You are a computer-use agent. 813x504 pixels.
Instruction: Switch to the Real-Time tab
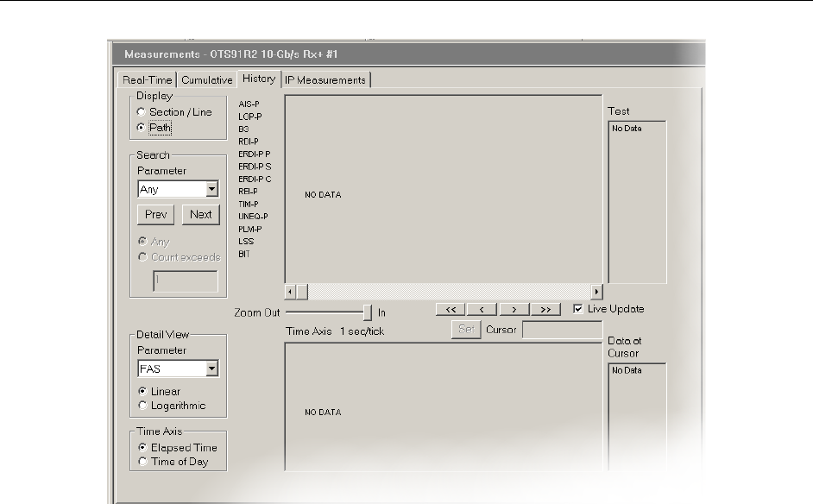click(x=148, y=80)
